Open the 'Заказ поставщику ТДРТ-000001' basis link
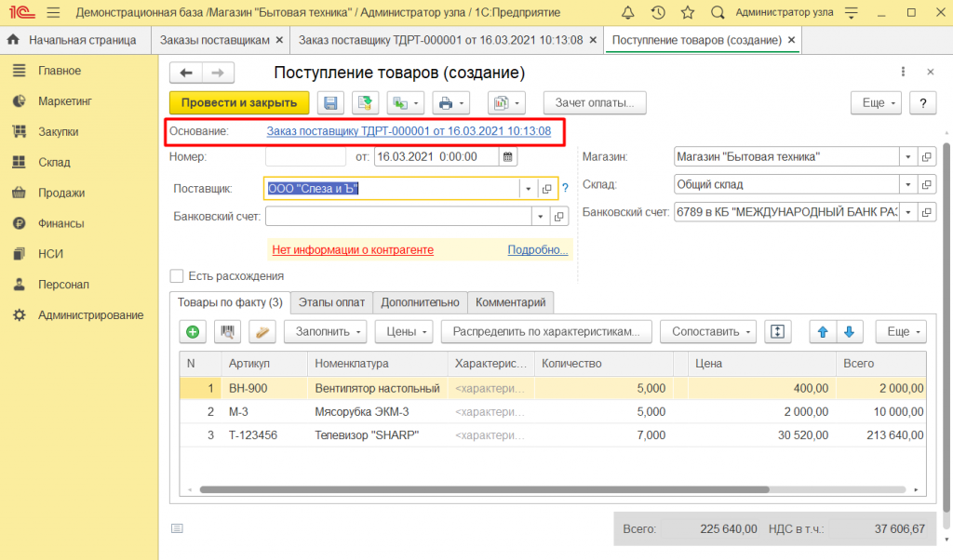Viewport: 953px width, 560px height. pos(409,132)
